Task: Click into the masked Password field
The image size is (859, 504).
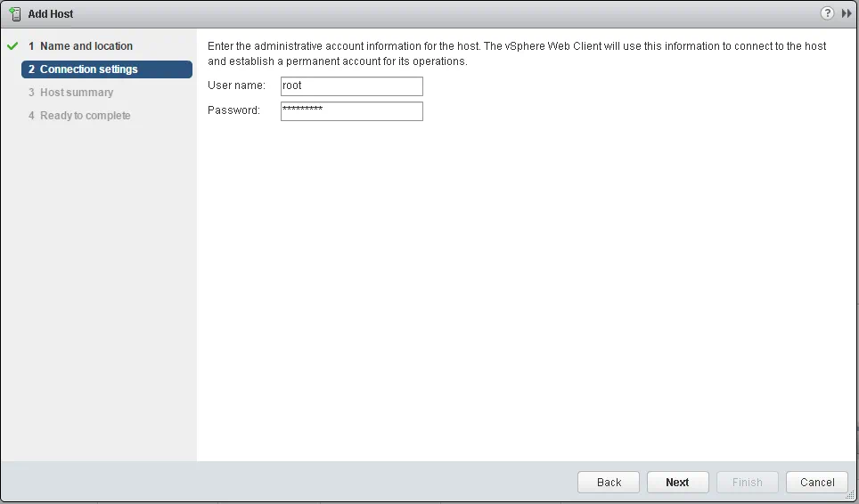Action: 351,110
